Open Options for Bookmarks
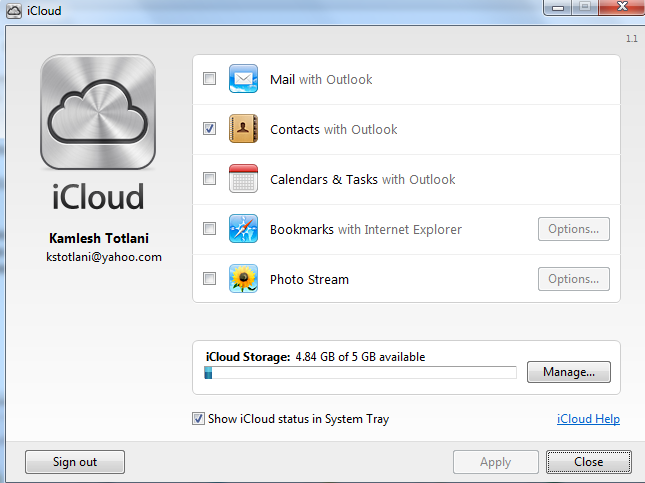 click(x=573, y=229)
